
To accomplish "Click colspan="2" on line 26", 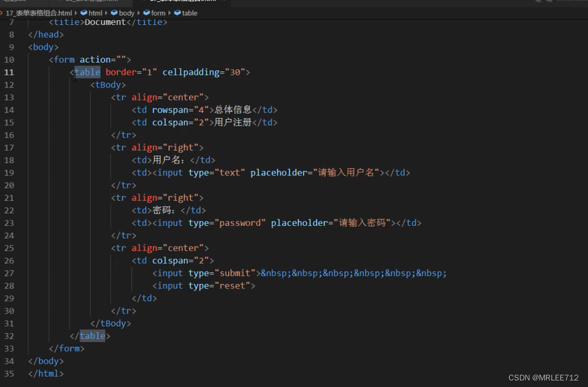I will 181,261.
